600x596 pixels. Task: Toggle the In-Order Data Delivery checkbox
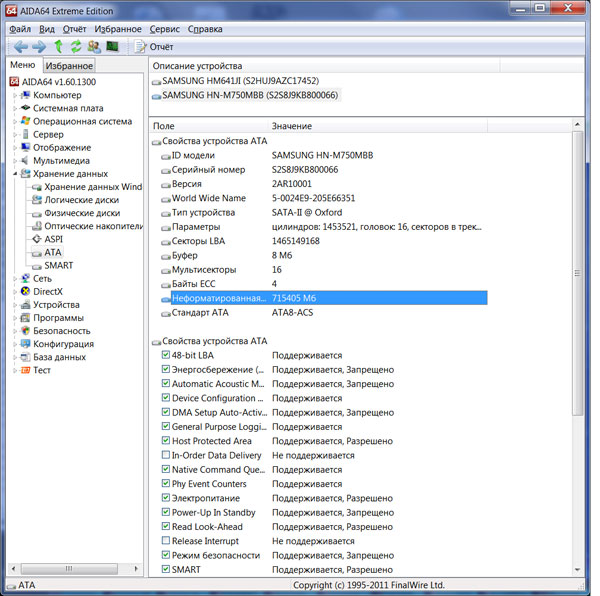tap(166, 455)
